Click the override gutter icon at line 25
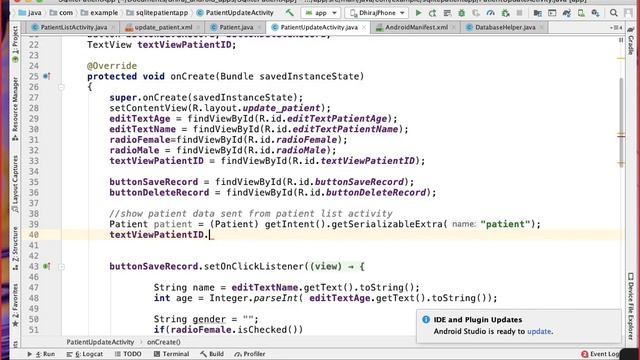Screen dimensions: 640x360 (47, 76)
